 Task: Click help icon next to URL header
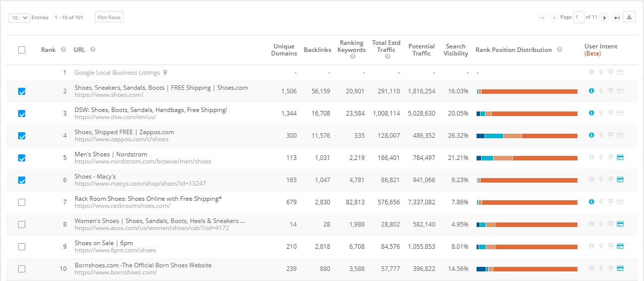93,49
